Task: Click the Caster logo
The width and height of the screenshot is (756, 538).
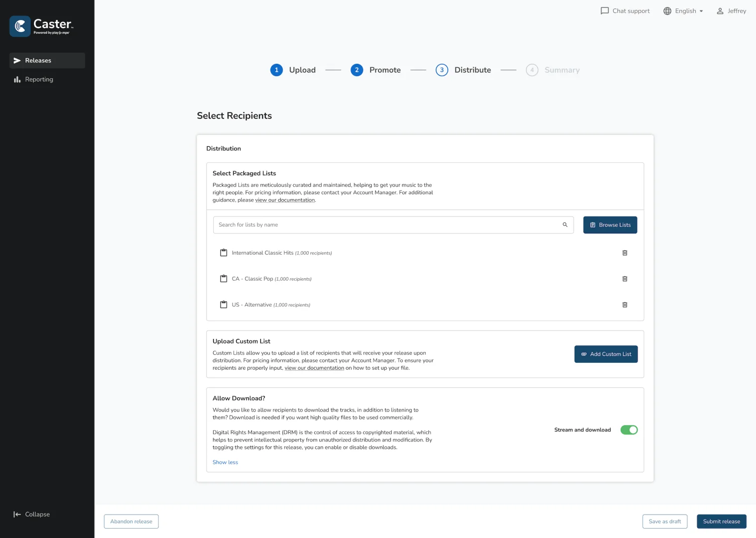Action: coord(42,26)
